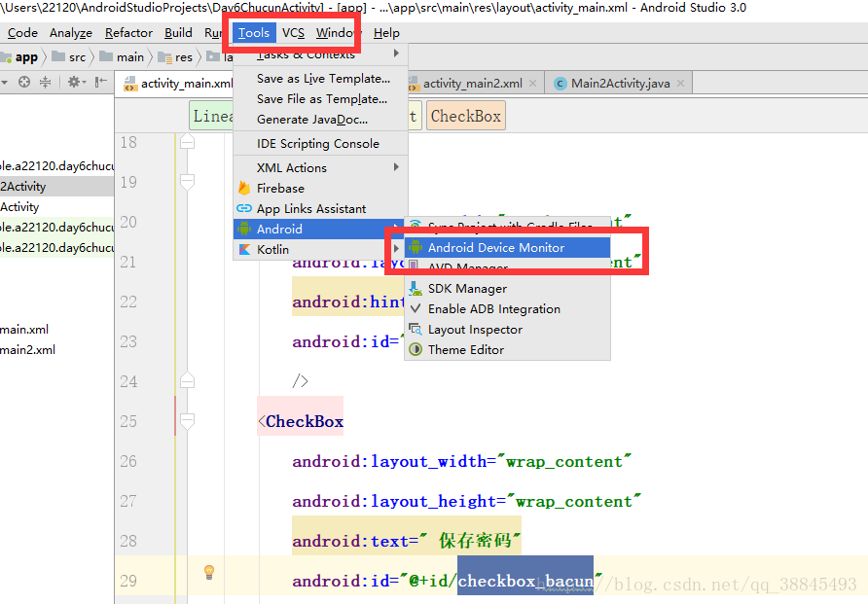Open SDK Manager
The height and width of the screenshot is (604, 868).
(x=508, y=289)
